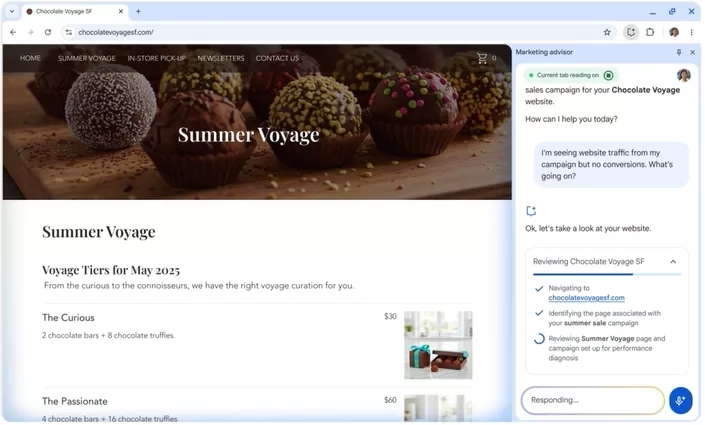Screen dimensions: 705x425
Task: Click The Curious tier title
Action: pos(68,318)
